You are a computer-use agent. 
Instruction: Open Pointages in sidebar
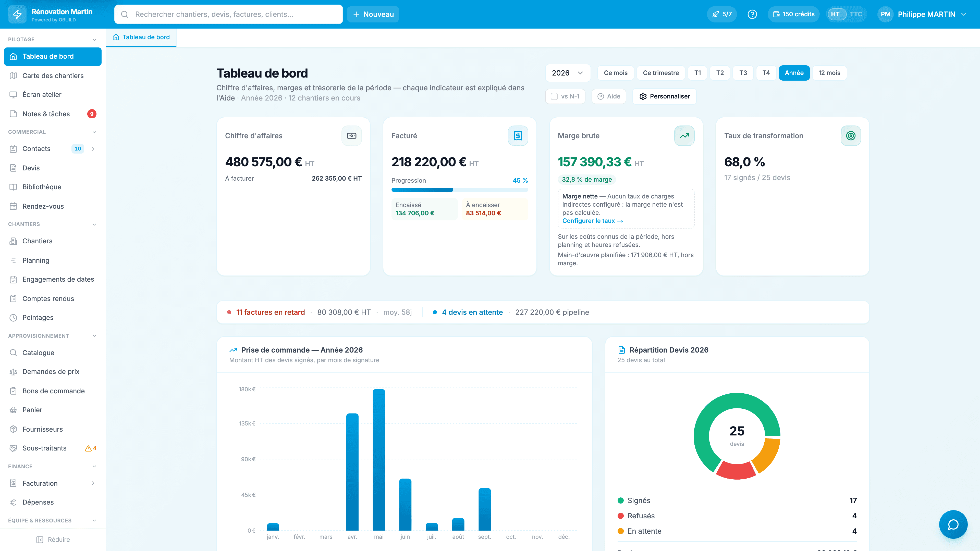point(53,318)
